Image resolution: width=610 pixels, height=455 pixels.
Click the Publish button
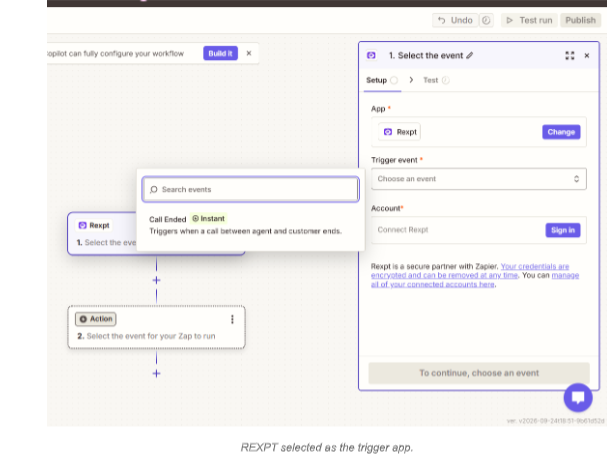point(580,20)
